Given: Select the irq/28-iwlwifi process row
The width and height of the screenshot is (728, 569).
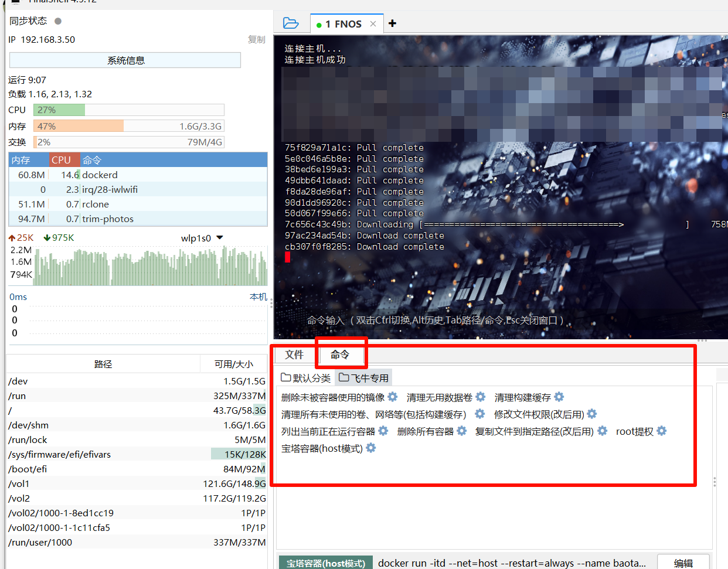Looking at the screenshot, I should pos(138,189).
